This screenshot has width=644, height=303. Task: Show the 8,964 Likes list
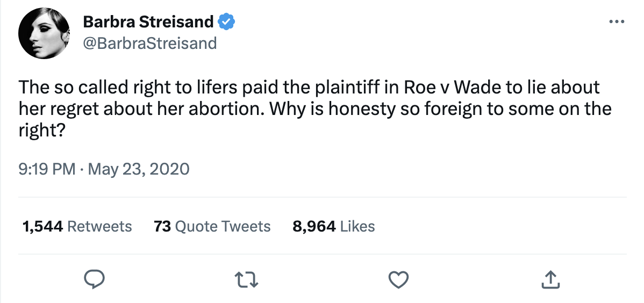pyautogui.click(x=333, y=226)
